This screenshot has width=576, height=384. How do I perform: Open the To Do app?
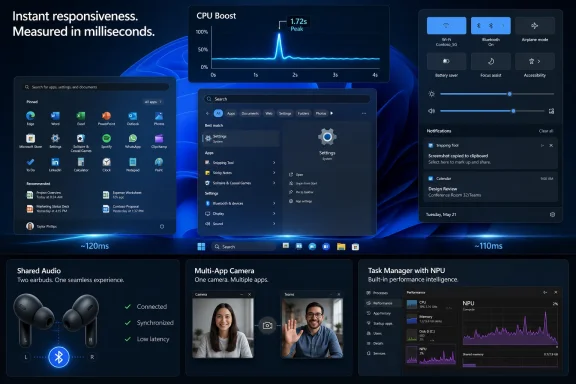[30, 162]
